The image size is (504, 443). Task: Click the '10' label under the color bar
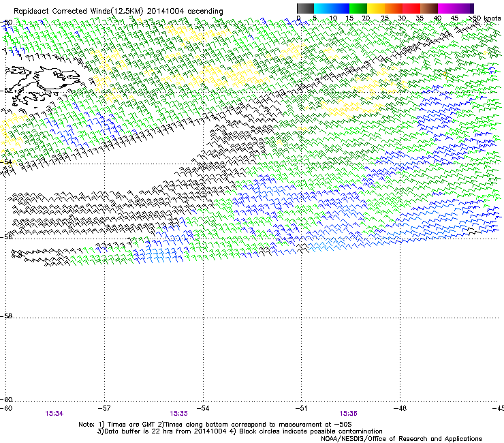click(333, 18)
